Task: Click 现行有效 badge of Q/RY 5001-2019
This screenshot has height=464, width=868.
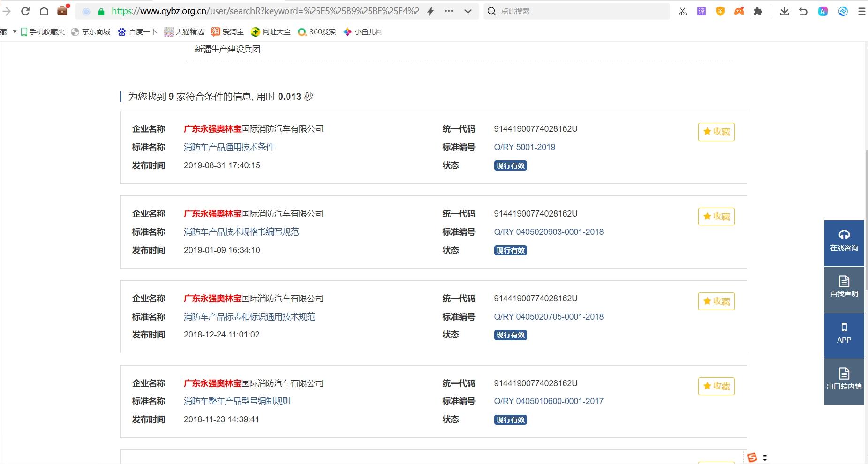Action: [x=511, y=165]
